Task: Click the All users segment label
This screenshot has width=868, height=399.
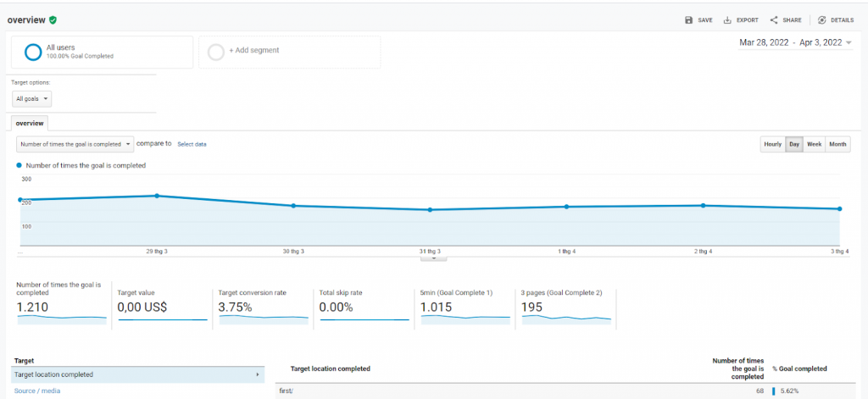Action: (60, 47)
